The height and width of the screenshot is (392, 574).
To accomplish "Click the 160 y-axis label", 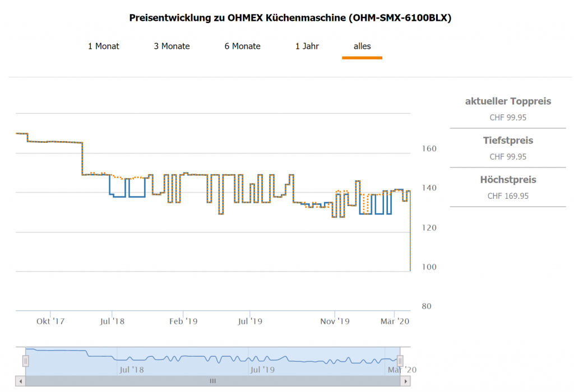I will coord(429,148).
